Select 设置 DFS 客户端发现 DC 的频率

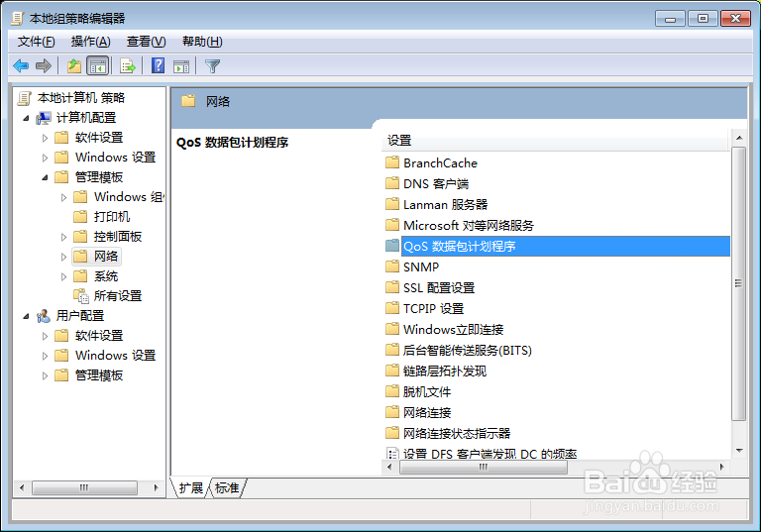coord(489,454)
